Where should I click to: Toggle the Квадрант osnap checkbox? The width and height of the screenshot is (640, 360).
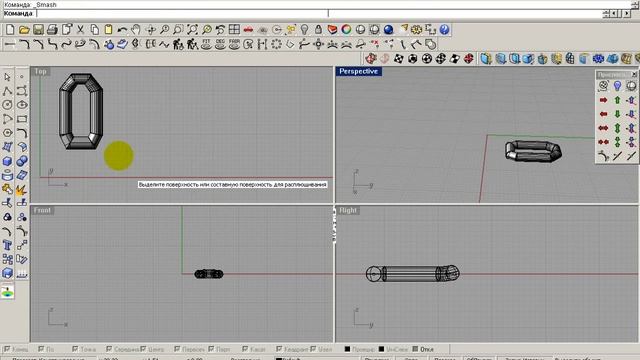tap(279, 349)
